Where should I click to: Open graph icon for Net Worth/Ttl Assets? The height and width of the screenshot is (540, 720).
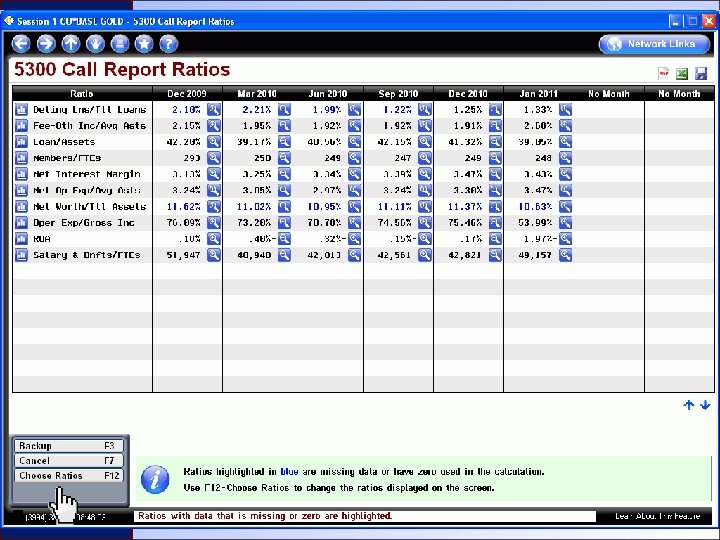pyautogui.click(x=21, y=207)
